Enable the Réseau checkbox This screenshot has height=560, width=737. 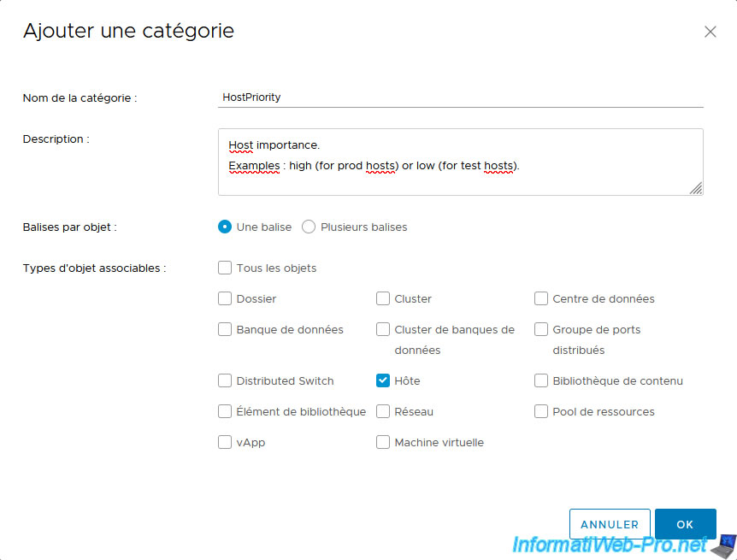[x=383, y=412]
